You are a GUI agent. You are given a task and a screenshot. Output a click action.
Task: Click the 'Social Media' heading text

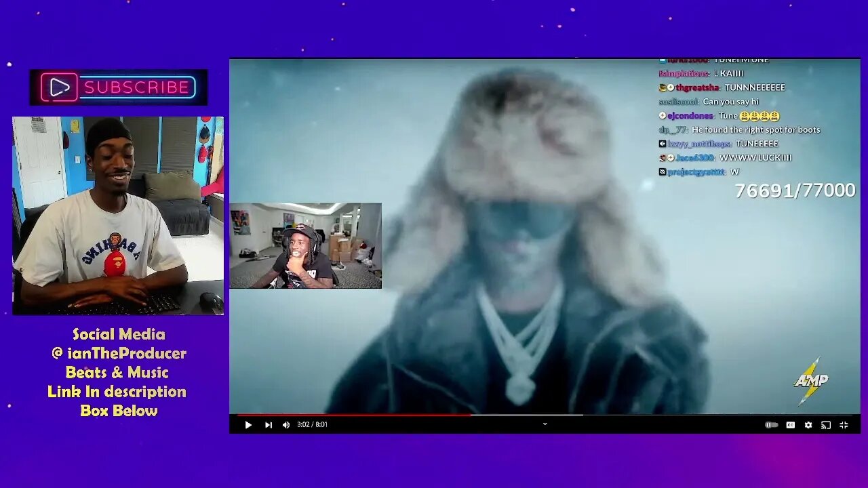click(x=119, y=334)
